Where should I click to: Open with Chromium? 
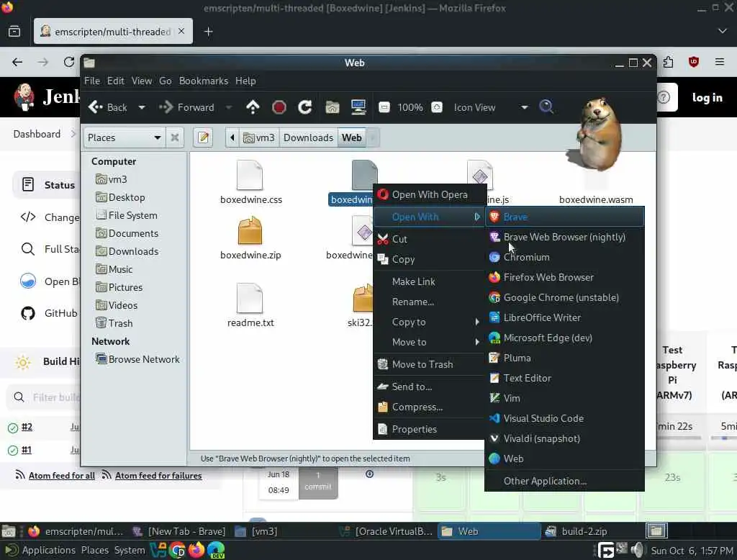pyautogui.click(x=564, y=257)
